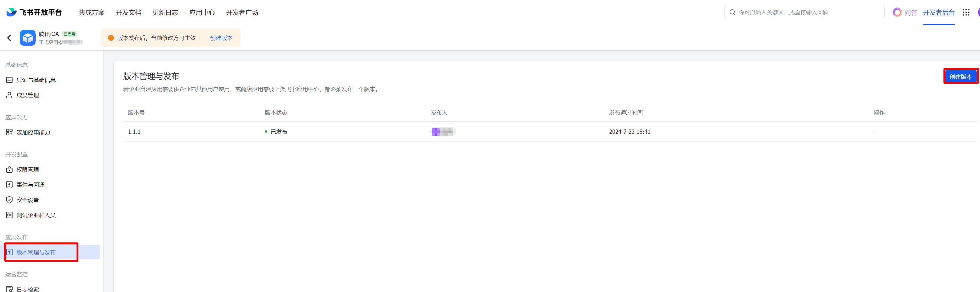Open the 应用中心 menu item
Screen dimensions: 980x292
(x=202, y=13)
